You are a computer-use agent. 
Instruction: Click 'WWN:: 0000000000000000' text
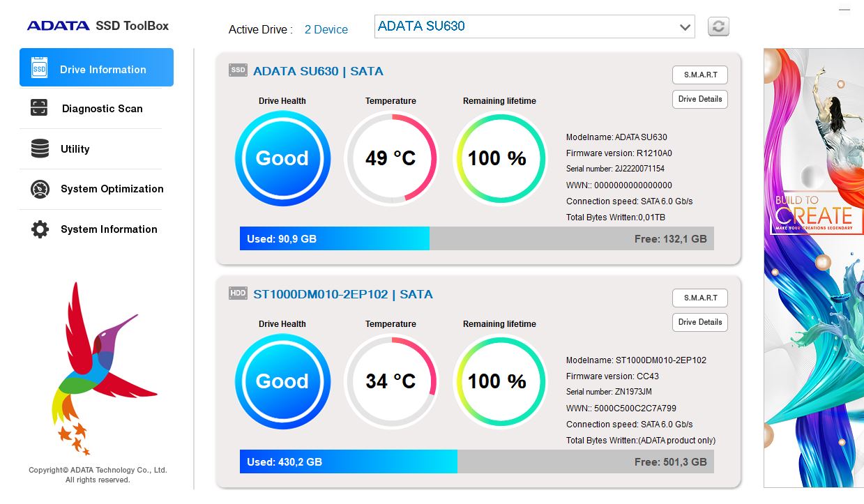pos(619,185)
